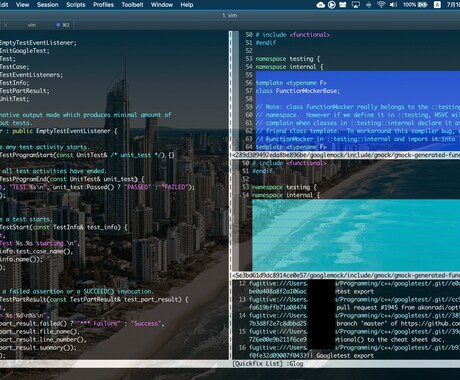460x380 pixels.
Task: Click the 'Googletest export' text under entry 16
Action: [x=345, y=356]
